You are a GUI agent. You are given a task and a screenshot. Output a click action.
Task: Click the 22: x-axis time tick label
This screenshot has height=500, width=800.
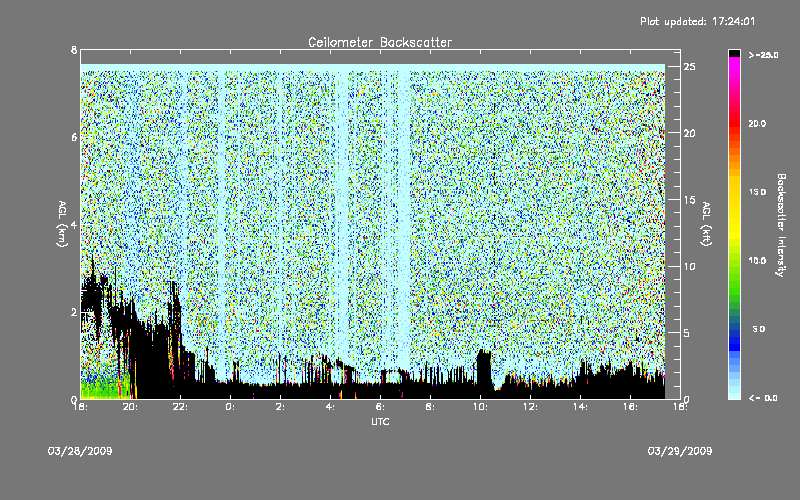(180, 407)
